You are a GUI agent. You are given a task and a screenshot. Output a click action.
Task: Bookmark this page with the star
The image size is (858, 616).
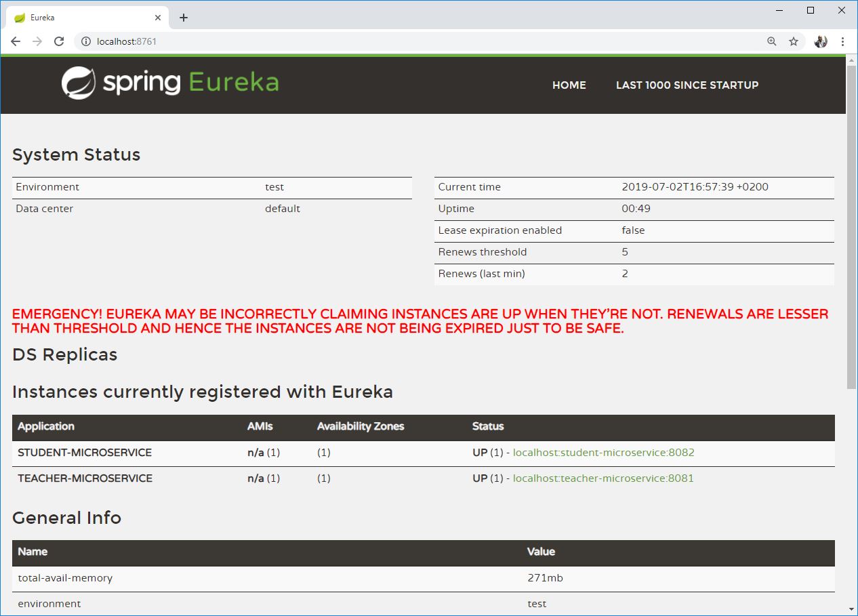pyautogui.click(x=794, y=41)
